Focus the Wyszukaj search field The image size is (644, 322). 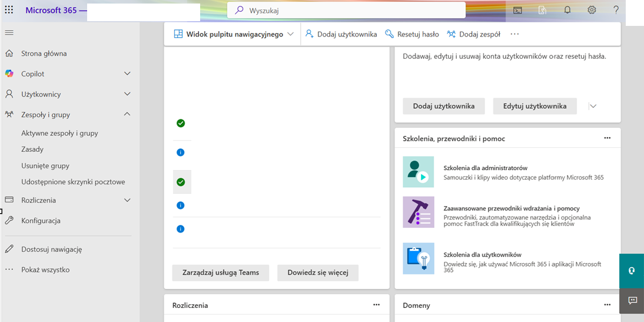tap(346, 10)
